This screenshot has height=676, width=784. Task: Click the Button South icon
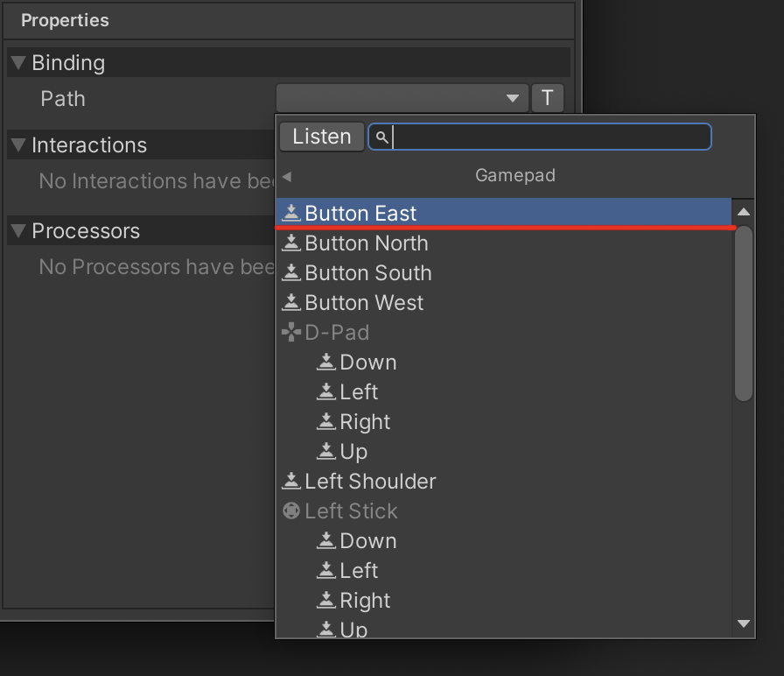[291, 273]
